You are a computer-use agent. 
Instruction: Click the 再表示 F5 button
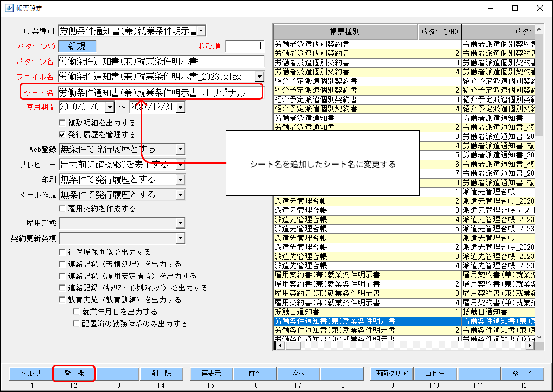click(211, 374)
